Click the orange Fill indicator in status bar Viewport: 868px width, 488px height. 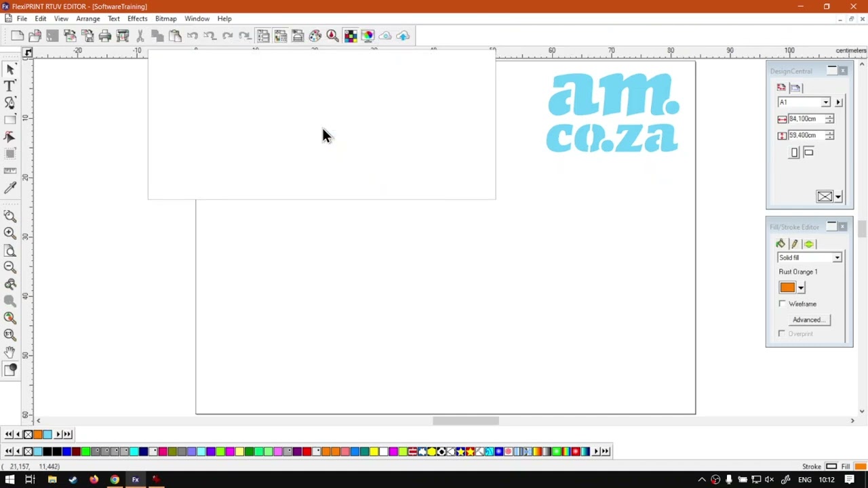click(x=860, y=466)
